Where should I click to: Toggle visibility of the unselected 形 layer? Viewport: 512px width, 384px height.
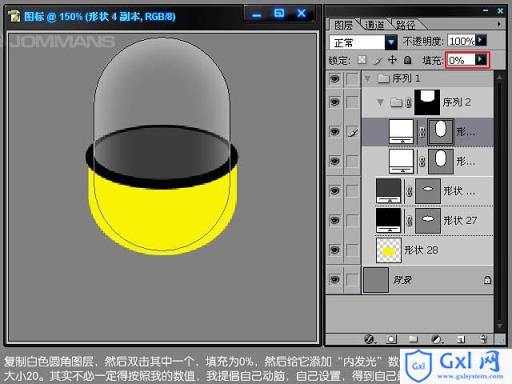tap(335, 161)
